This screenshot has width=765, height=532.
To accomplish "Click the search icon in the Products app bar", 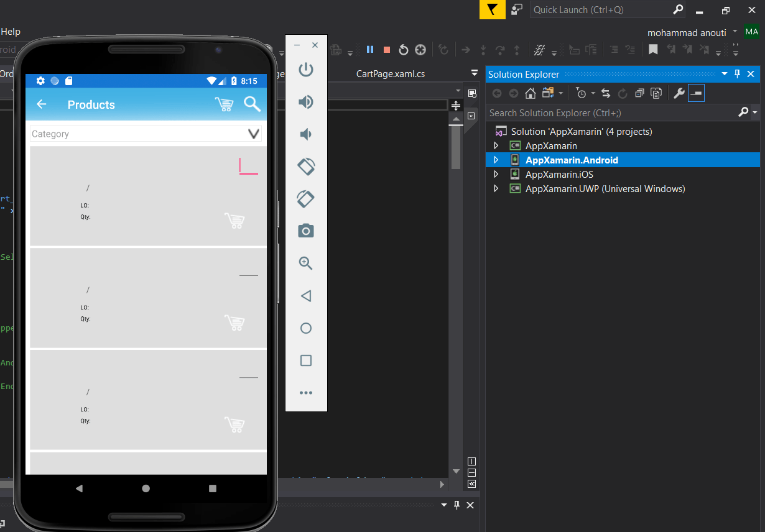I will 252,104.
